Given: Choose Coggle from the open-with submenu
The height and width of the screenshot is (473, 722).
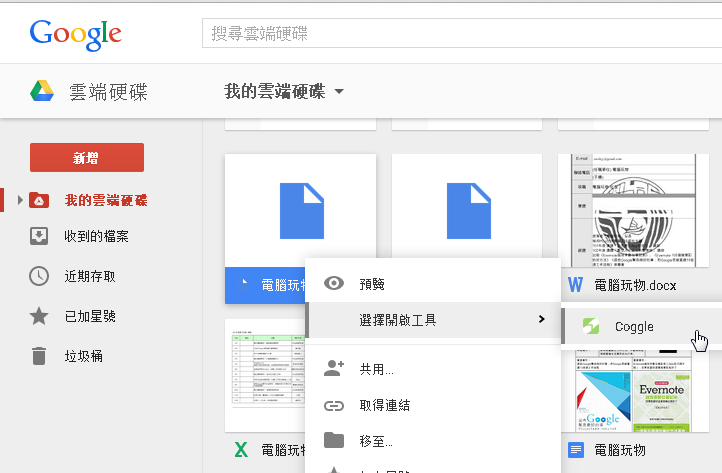Looking at the screenshot, I should pyautogui.click(x=634, y=326).
